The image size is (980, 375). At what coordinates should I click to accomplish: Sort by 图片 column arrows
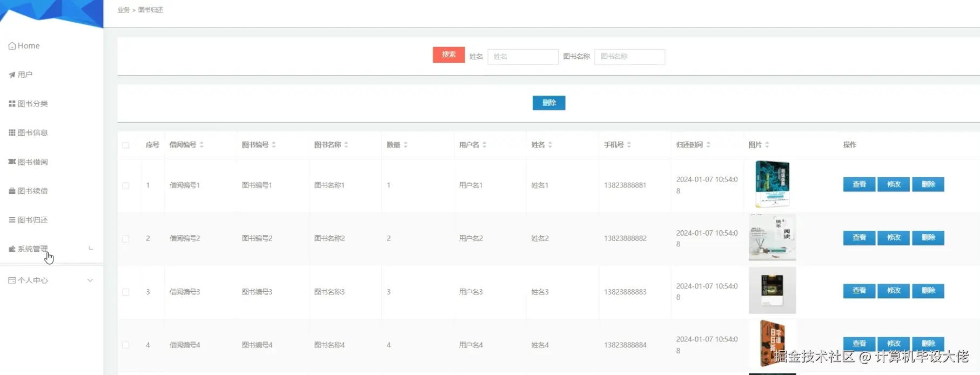click(x=767, y=145)
